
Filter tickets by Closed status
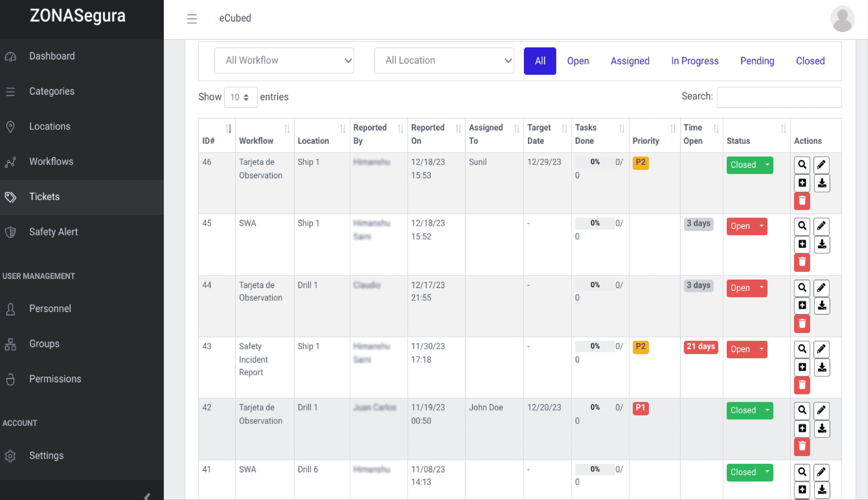point(810,61)
